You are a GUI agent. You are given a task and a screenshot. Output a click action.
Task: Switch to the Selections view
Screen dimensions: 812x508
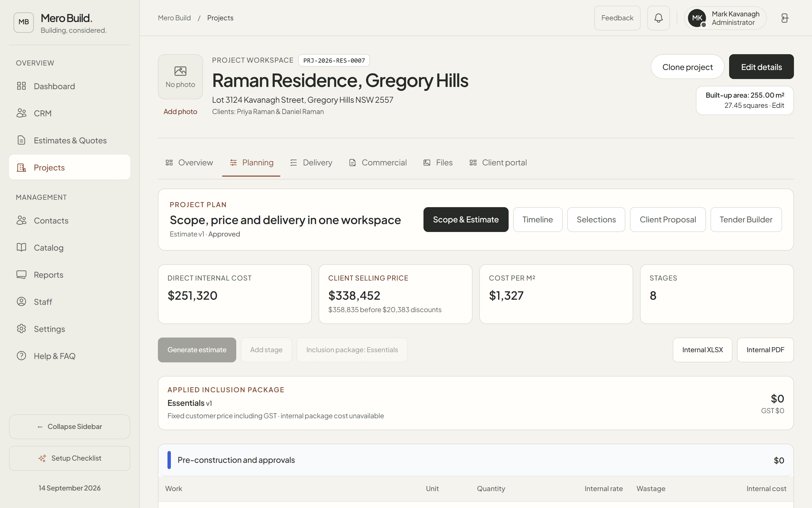click(x=596, y=220)
